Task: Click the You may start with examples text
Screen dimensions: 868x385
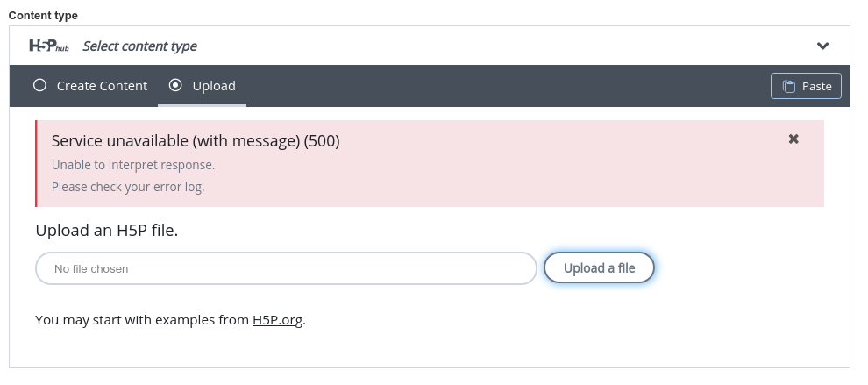Action: pyautogui.click(x=142, y=320)
